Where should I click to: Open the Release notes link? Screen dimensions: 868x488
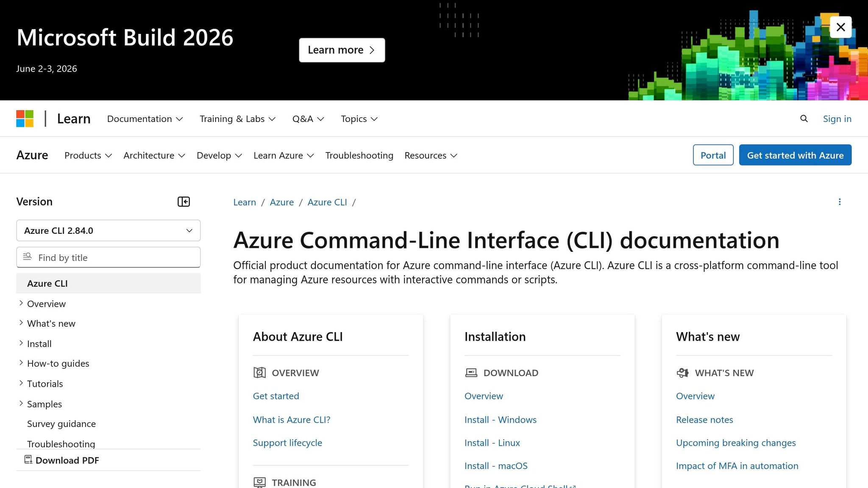coord(704,419)
